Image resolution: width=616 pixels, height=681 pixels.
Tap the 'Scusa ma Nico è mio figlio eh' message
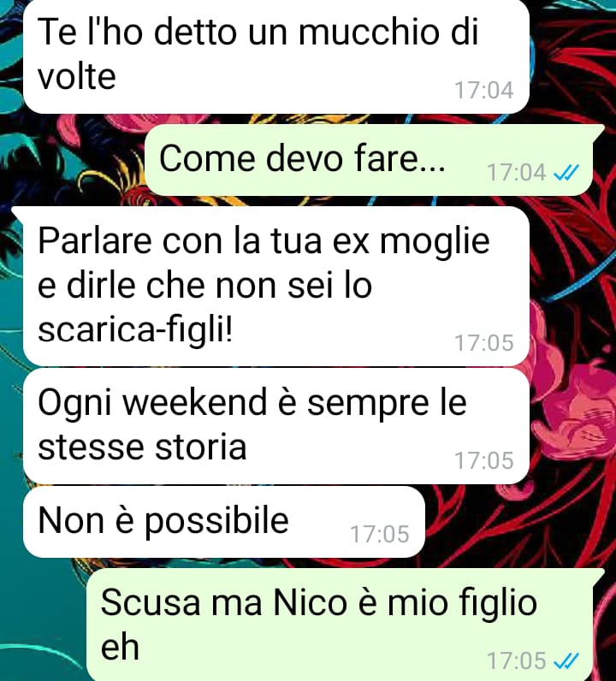pyautogui.click(x=345, y=625)
